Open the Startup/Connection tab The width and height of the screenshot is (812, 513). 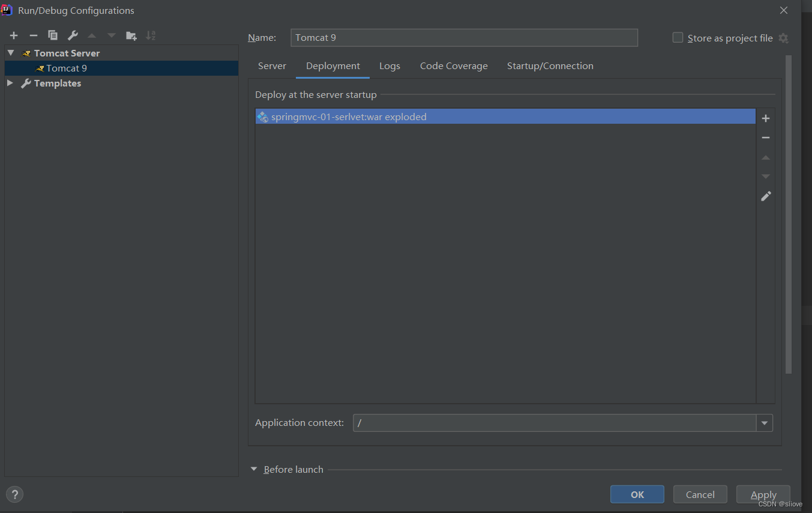click(550, 66)
